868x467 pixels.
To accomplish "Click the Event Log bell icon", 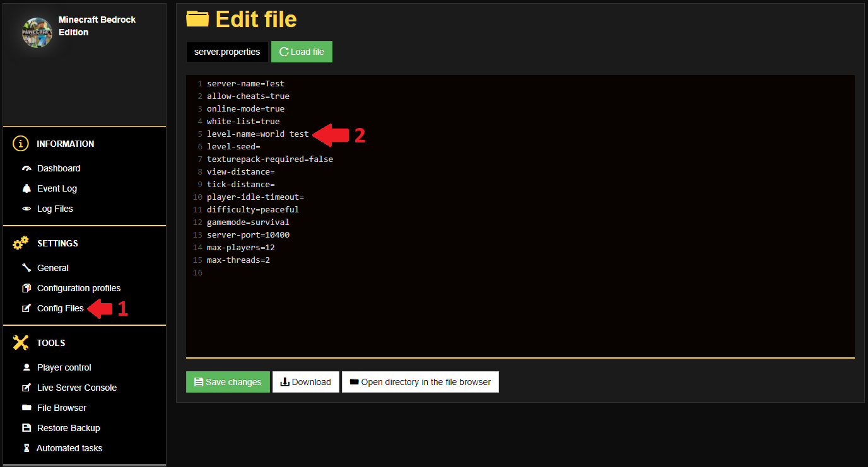I will (x=26, y=188).
